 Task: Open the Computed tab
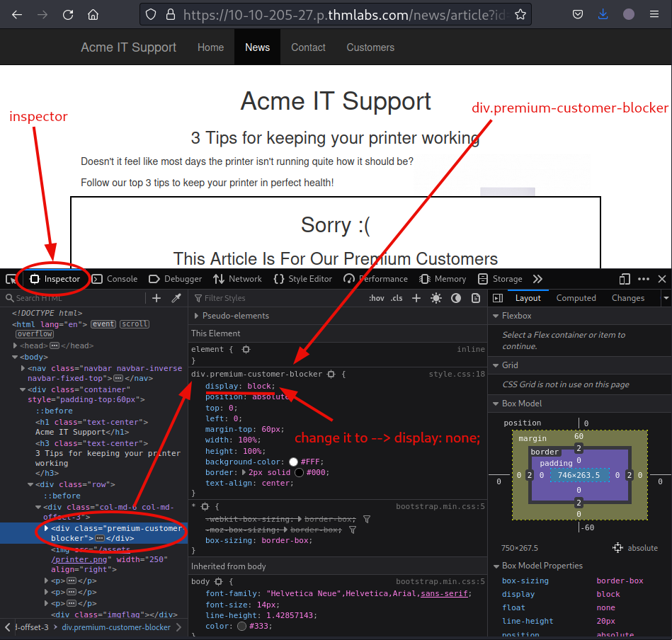point(576,298)
